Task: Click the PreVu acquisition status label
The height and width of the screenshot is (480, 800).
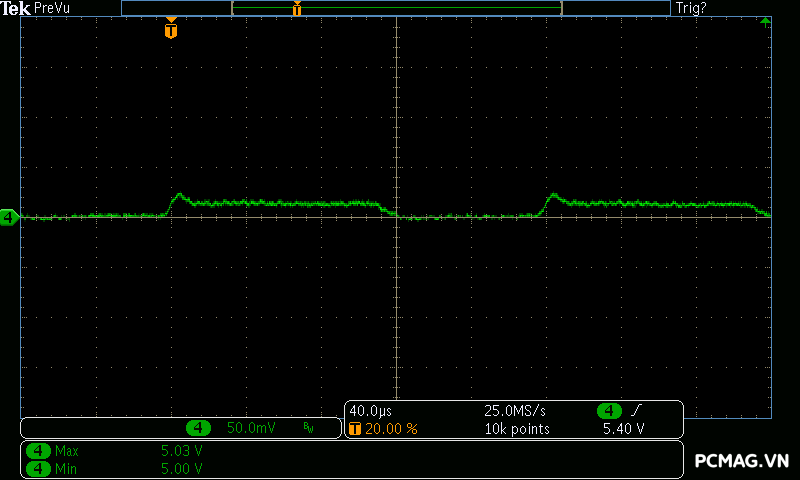Action: coord(51,8)
